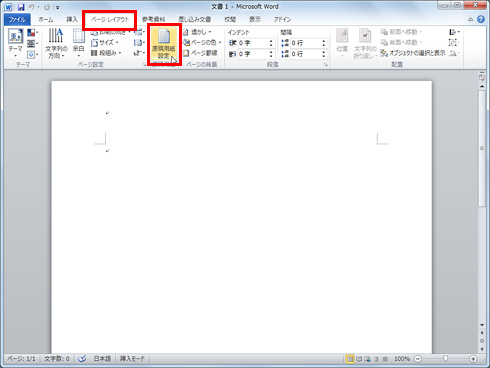490x368 pixels.
Task: Toggle the ruler button above scrollbar
Action: [x=482, y=77]
